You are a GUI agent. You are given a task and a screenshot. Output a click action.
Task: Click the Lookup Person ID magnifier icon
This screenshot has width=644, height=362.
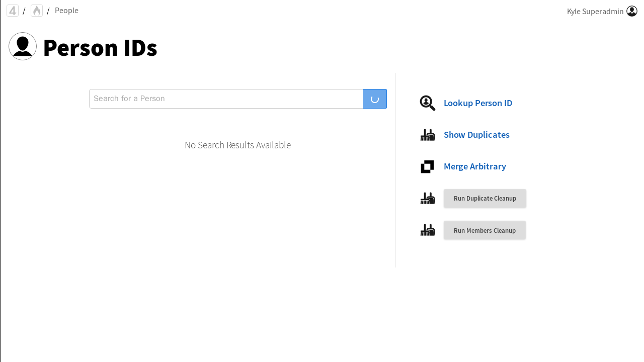pyautogui.click(x=428, y=103)
